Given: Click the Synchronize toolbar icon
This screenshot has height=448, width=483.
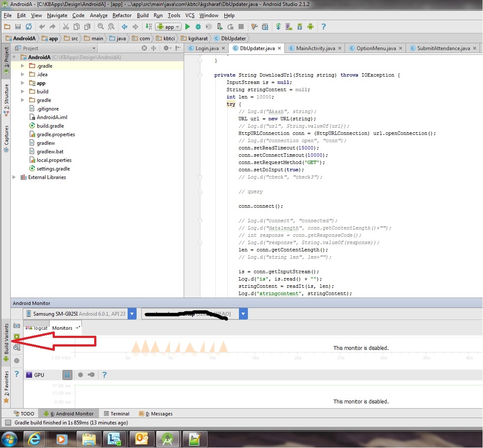Looking at the screenshot, I should pos(29,27).
